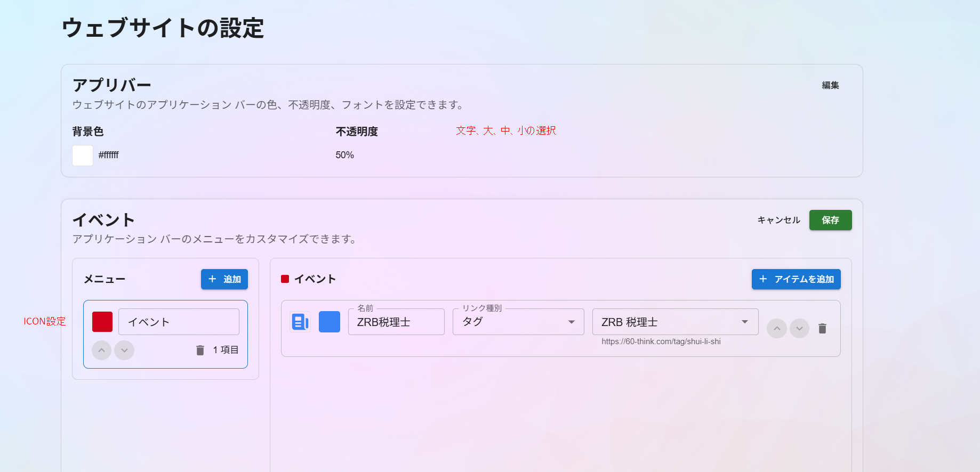Click キャンセル in the イベント section
Image resolution: width=980 pixels, height=472 pixels.
click(778, 220)
